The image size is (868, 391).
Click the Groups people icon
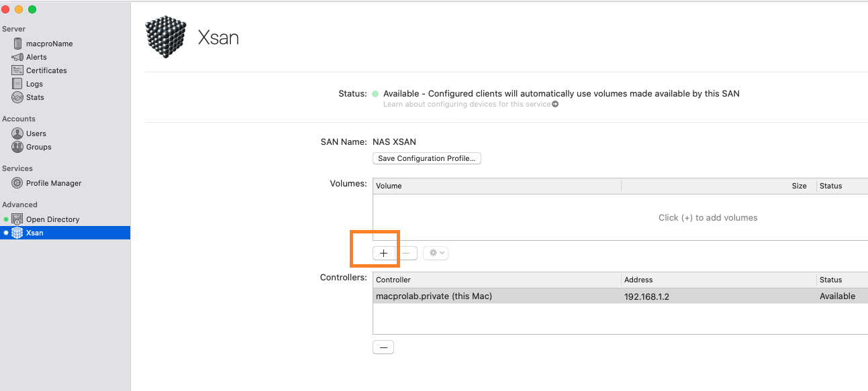pos(17,147)
